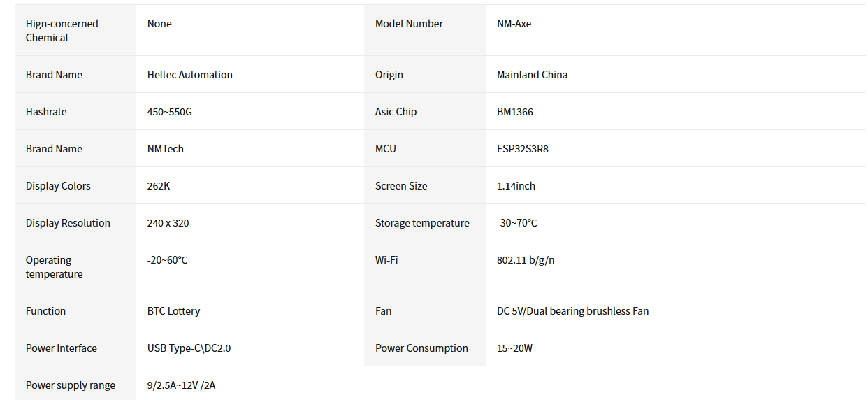Select the "9/2.5A~12V /2A" power supply value

tap(181, 385)
